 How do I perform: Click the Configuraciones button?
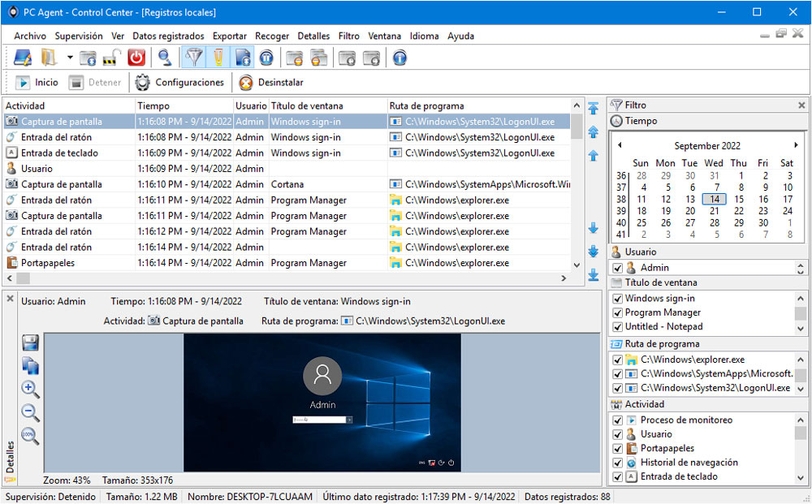(x=179, y=82)
